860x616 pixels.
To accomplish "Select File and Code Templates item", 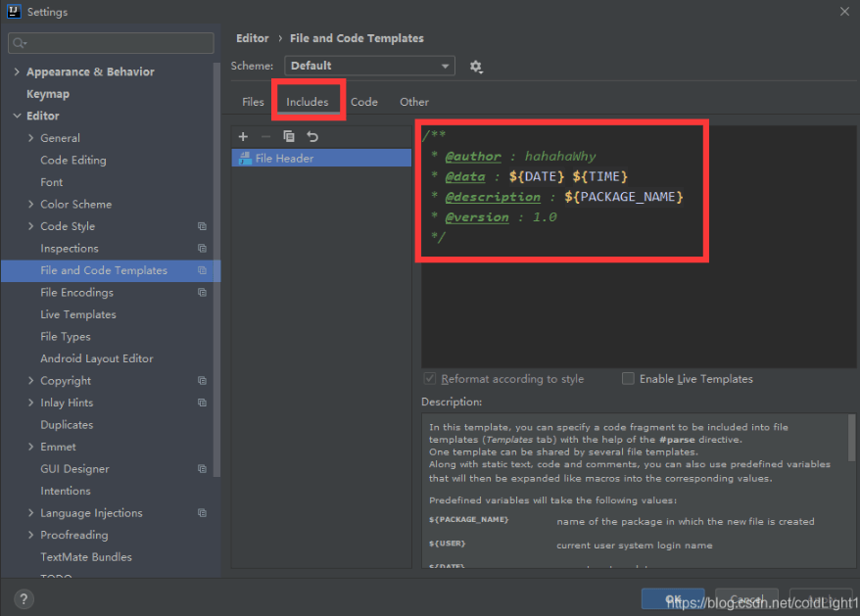I will tap(111, 270).
